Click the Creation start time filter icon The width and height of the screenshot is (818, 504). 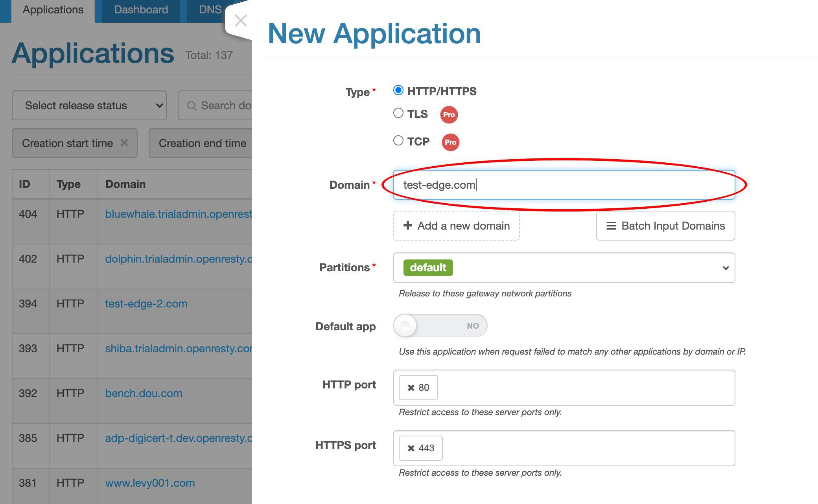pos(124,142)
